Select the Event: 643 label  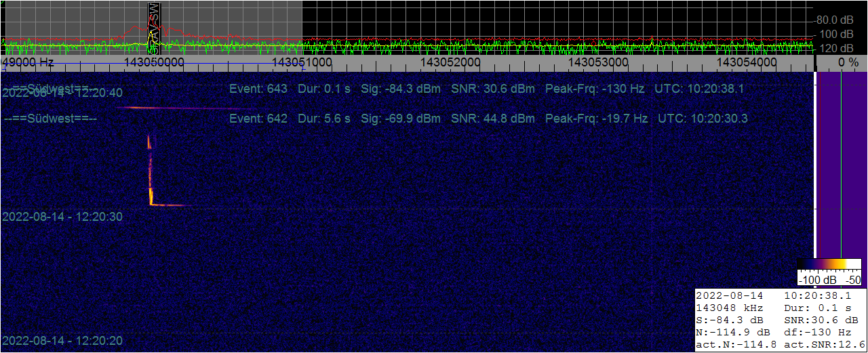258,89
